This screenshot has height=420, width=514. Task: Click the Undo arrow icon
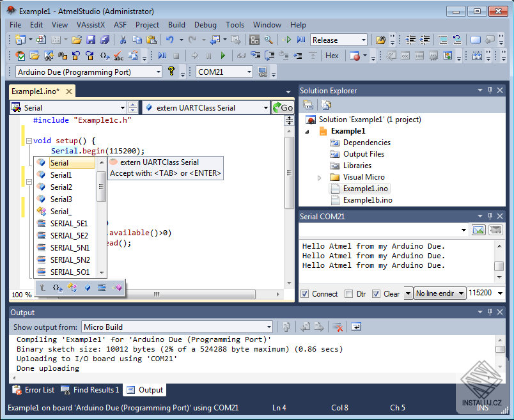click(x=170, y=40)
